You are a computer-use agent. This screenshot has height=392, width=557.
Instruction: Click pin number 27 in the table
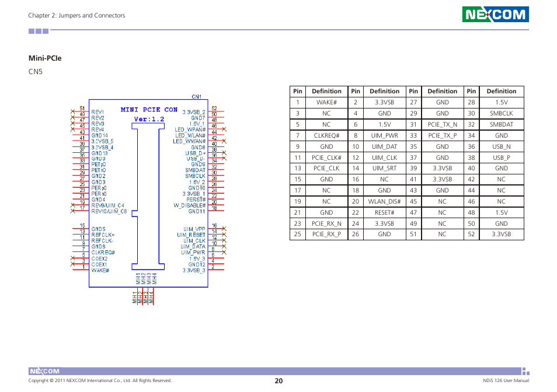[x=413, y=103]
